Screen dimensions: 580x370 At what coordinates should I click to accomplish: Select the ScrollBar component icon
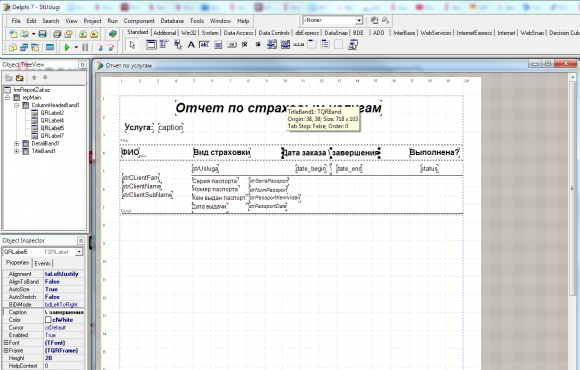coord(298,45)
